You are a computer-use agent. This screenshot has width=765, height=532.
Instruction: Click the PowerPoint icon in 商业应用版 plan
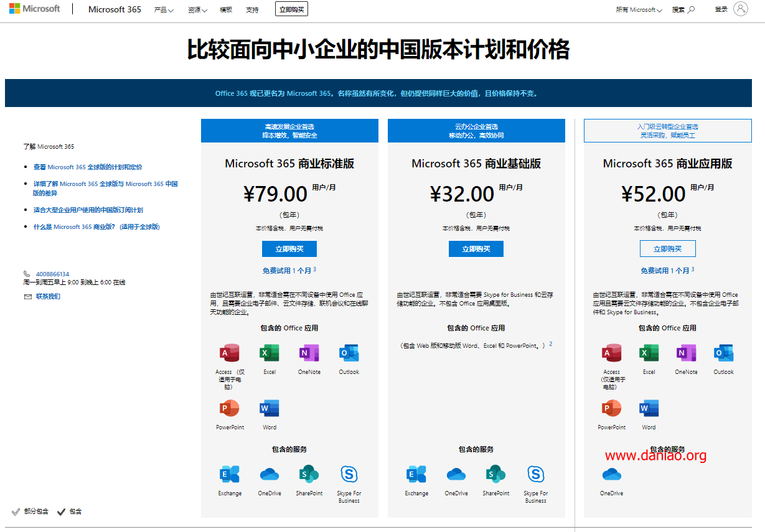pos(612,408)
